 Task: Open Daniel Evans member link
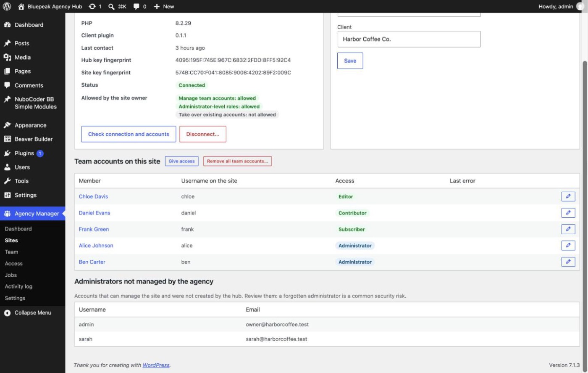point(94,213)
